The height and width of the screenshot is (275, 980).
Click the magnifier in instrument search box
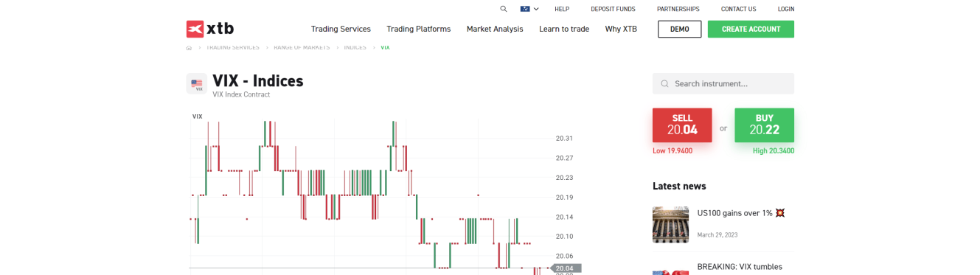click(665, 84)
